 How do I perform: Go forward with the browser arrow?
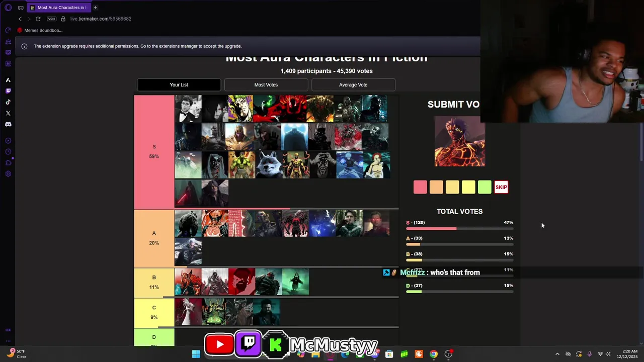tap(29, 19)
